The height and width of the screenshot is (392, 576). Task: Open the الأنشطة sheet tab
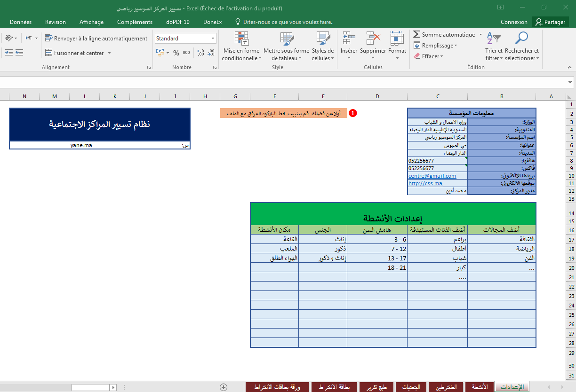pos(479,387)
